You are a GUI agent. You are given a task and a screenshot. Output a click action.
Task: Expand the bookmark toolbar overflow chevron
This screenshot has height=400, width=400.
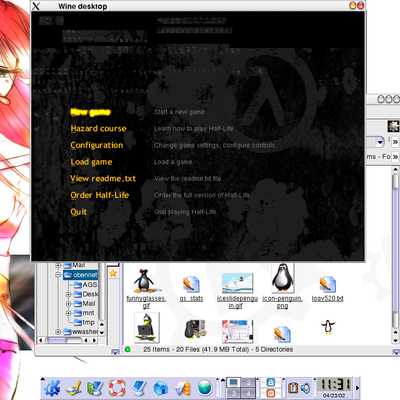click(x=395, y=156)
